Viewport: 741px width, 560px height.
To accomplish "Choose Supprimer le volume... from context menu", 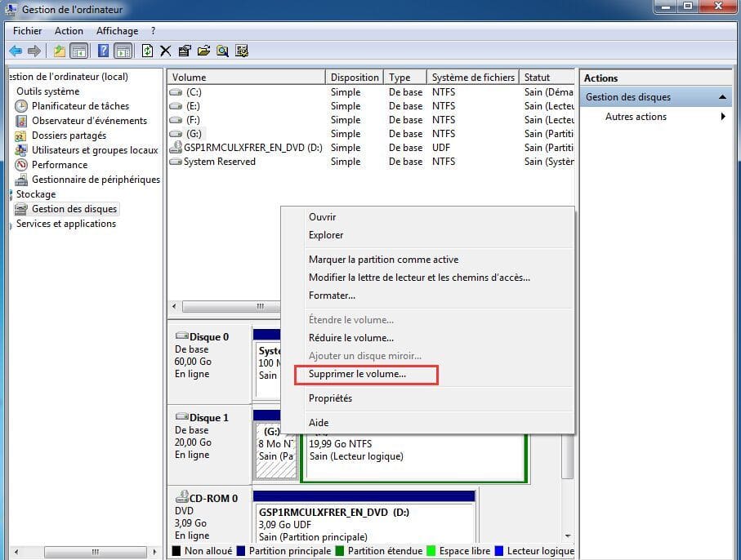I will point(357,374).
